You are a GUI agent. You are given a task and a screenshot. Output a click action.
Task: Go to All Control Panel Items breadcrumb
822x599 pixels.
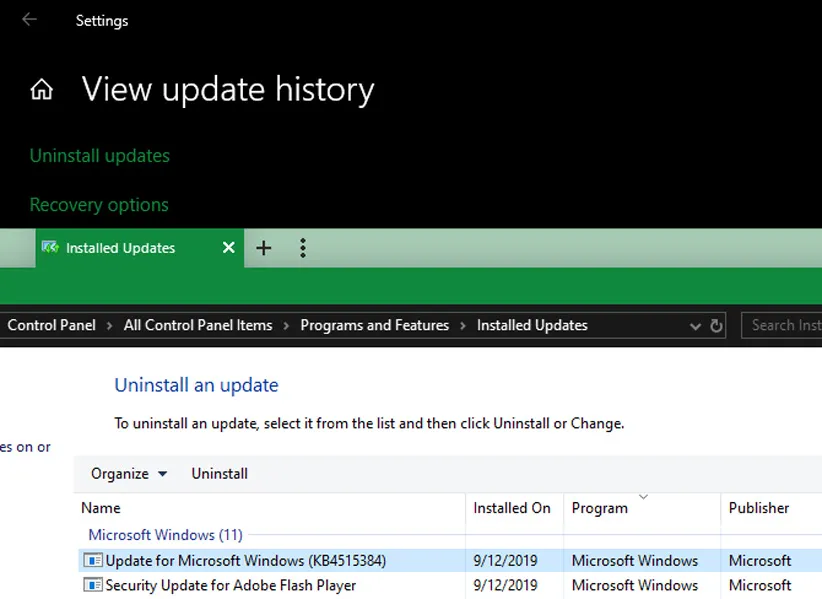(198, 325)
